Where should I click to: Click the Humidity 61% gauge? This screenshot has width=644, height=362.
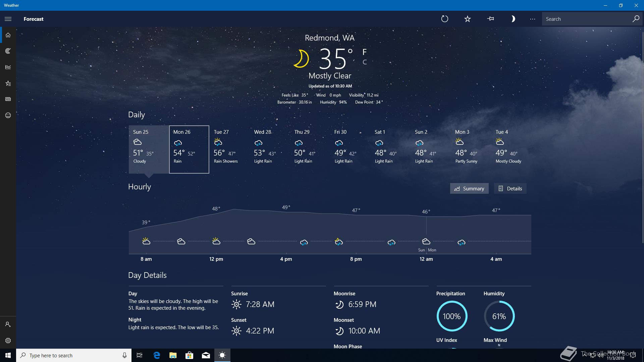tap(499, 316)
